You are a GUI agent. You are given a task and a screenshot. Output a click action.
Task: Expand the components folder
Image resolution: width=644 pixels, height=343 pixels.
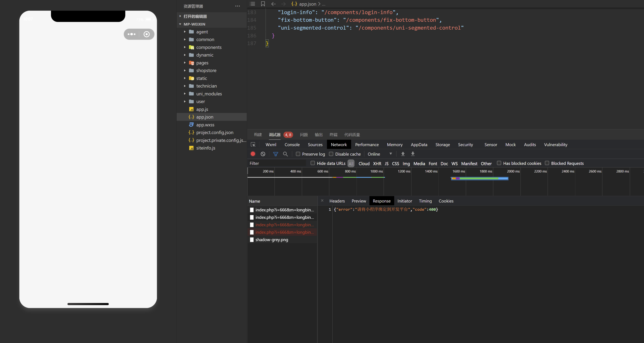coord(208,47)
